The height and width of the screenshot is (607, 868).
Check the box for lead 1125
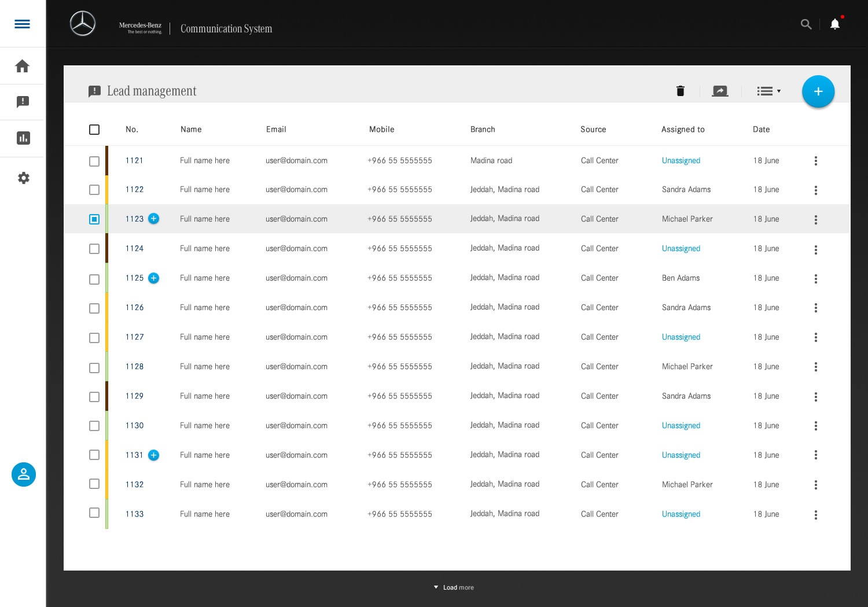tap(94, 279)
